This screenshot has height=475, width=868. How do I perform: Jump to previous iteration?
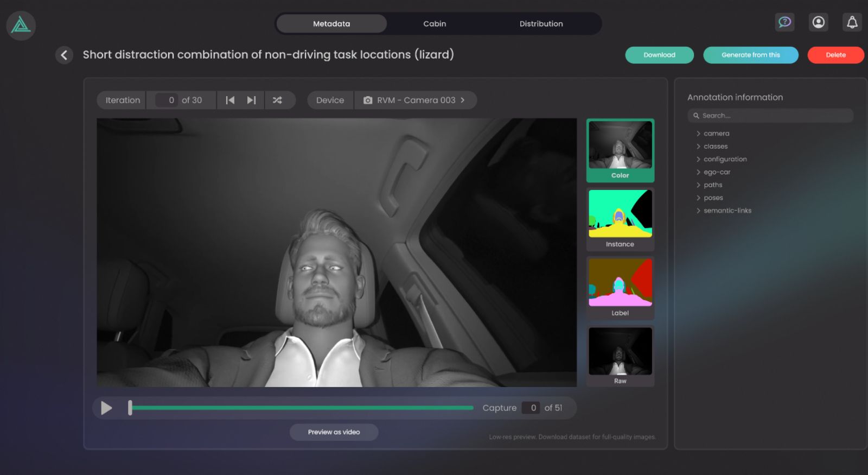pyautogui.click(x=230, y=100)
